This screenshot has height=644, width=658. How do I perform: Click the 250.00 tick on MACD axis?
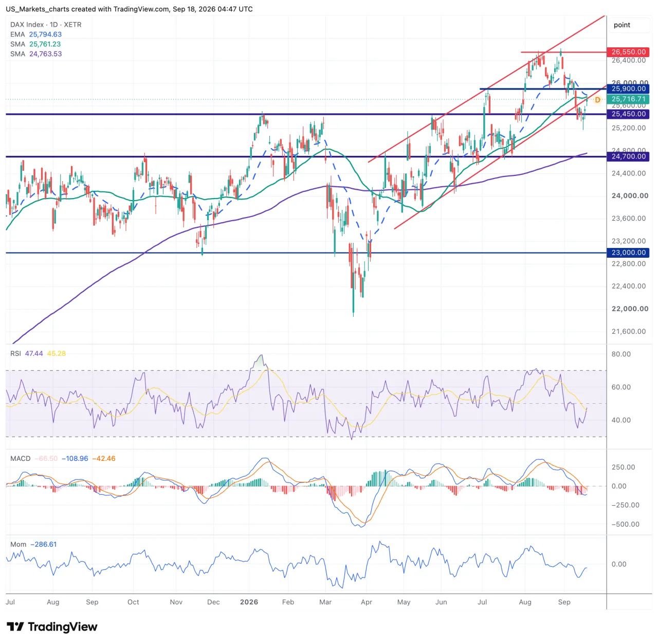pos(623,467)
